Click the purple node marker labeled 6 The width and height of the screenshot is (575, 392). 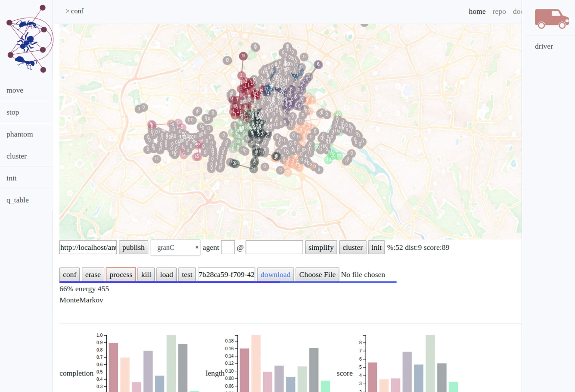[x=318, y=64]
